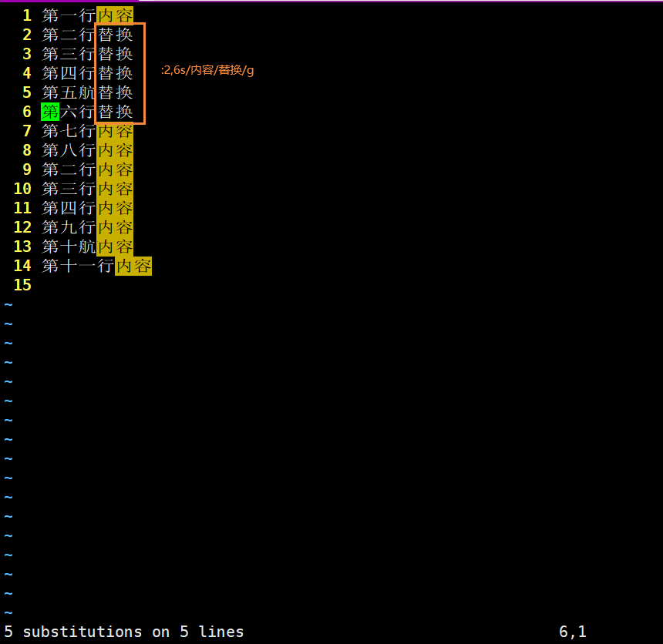Click the '5 substitutions on 5 lines' message
Screen dimensions: 663x644
(x=124, y=632)
